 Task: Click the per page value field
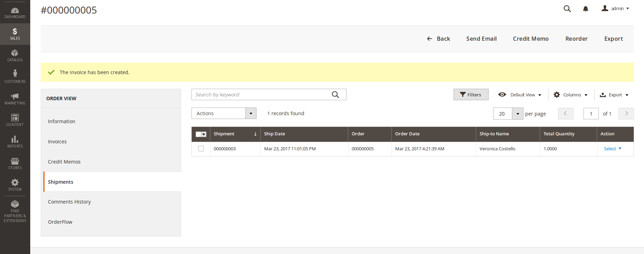(x=503, y=114)
